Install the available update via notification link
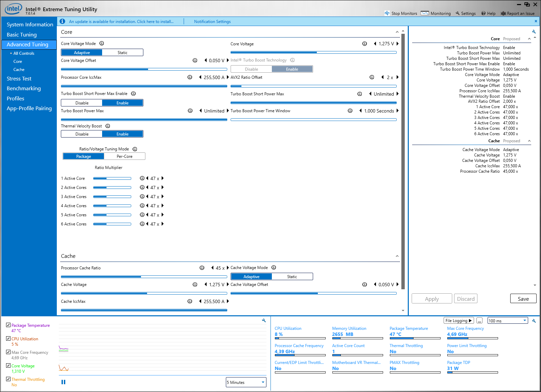The image size is (541, 392). (121, 21)
